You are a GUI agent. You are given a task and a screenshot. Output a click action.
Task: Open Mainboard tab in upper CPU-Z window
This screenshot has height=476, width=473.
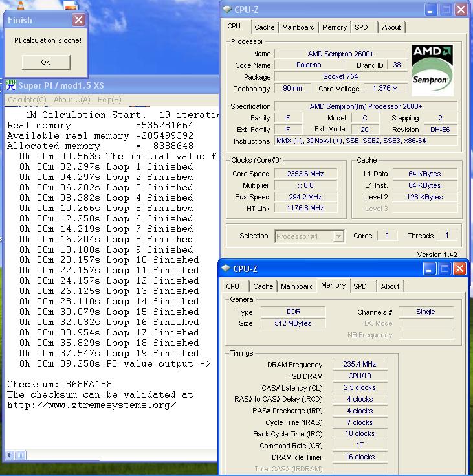pos(298,27)
